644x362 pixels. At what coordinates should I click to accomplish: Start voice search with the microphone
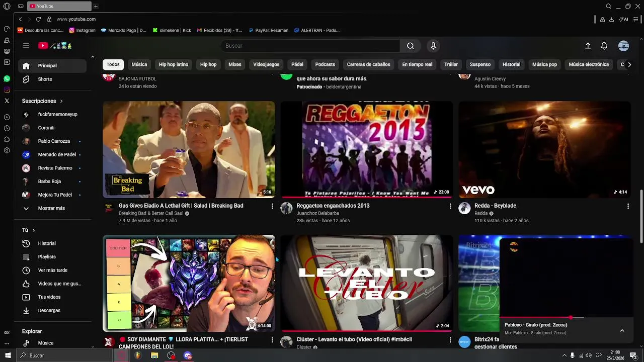click(x=433, y=46)
